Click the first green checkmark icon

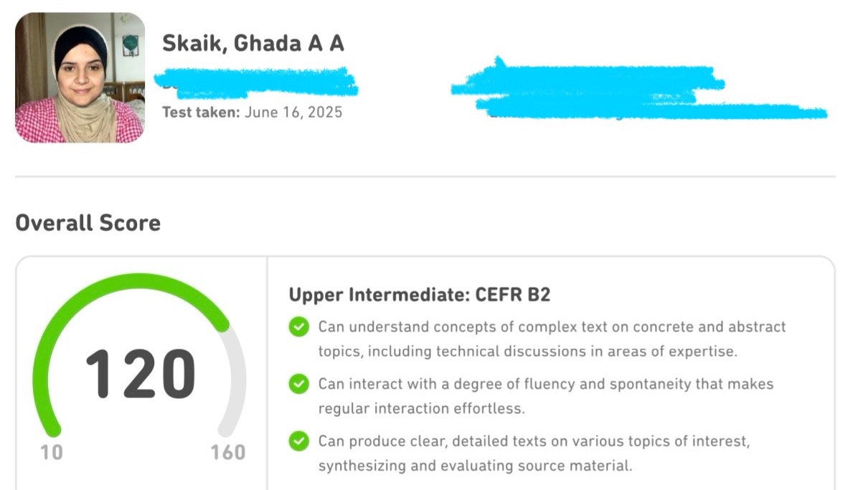tap(298, 327)
